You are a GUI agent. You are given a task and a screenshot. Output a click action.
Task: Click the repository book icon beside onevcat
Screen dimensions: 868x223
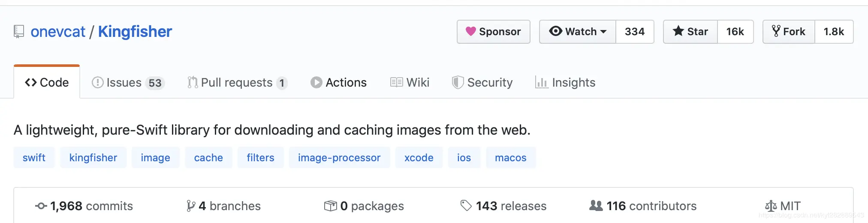click(x=19, y=32)
